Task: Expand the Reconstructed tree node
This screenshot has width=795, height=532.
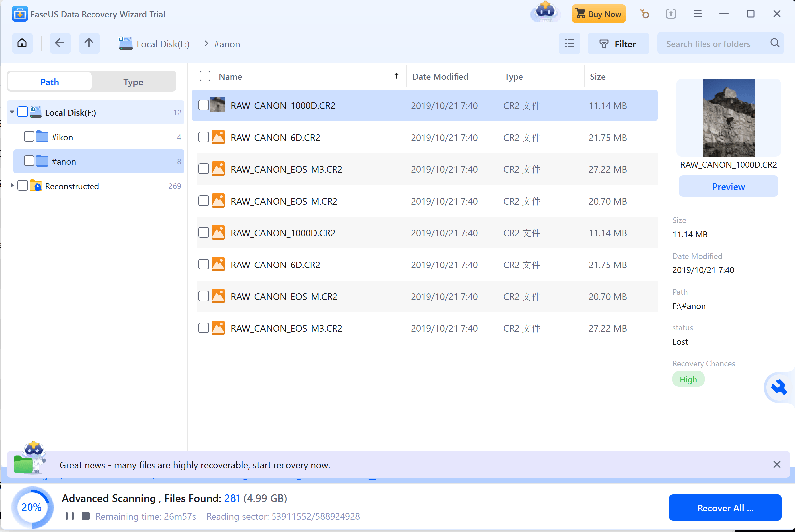Action: coord(12,186)
